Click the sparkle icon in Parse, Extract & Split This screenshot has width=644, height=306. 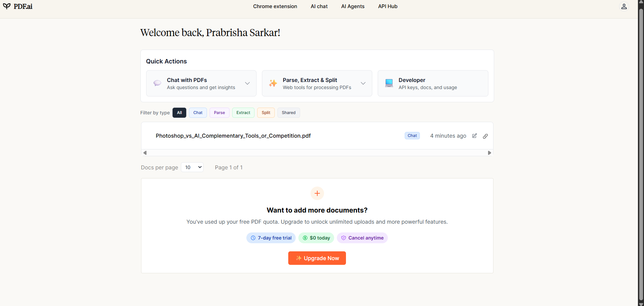(273, 83)
